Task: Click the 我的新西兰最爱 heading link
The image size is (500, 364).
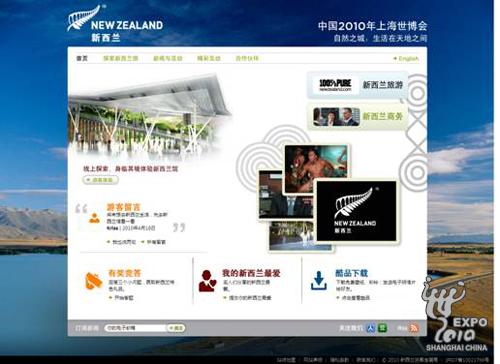Action: [251, 273]
